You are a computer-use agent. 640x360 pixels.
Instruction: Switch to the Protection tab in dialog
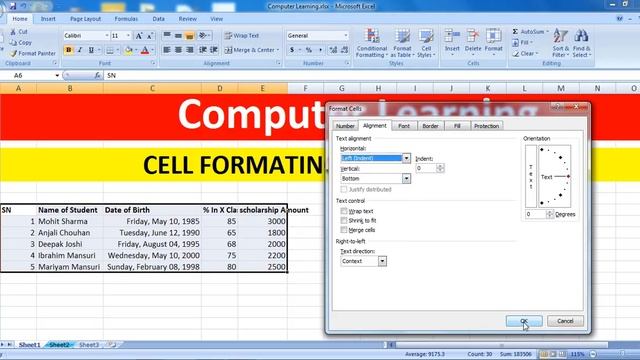486,126
